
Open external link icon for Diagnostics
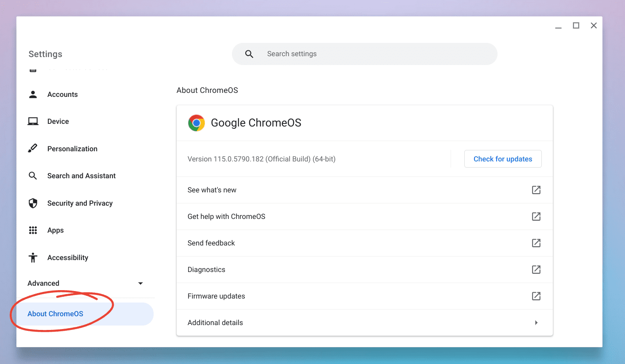536,269
